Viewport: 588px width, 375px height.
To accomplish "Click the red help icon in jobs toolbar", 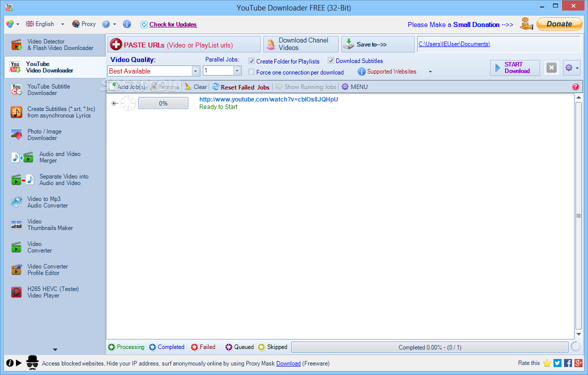I will (575, 86).
